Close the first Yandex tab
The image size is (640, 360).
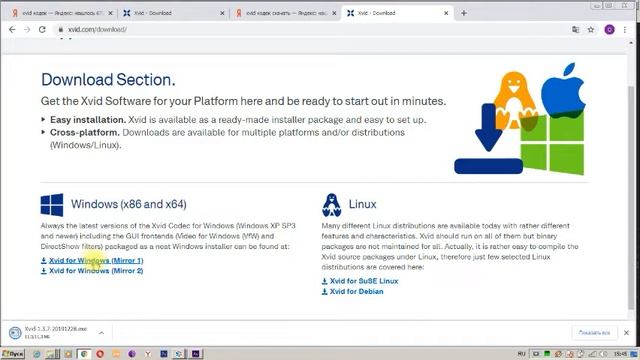tap(110, 13)
